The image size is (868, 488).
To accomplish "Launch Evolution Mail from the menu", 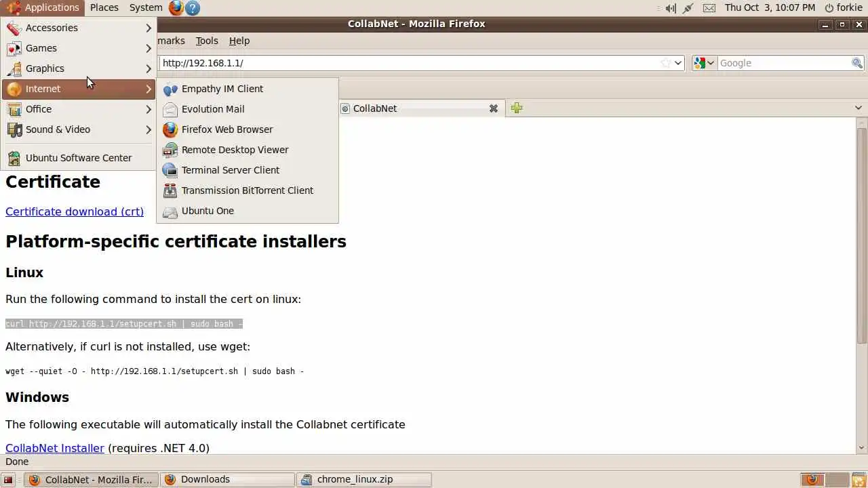I will pos(248,109).
